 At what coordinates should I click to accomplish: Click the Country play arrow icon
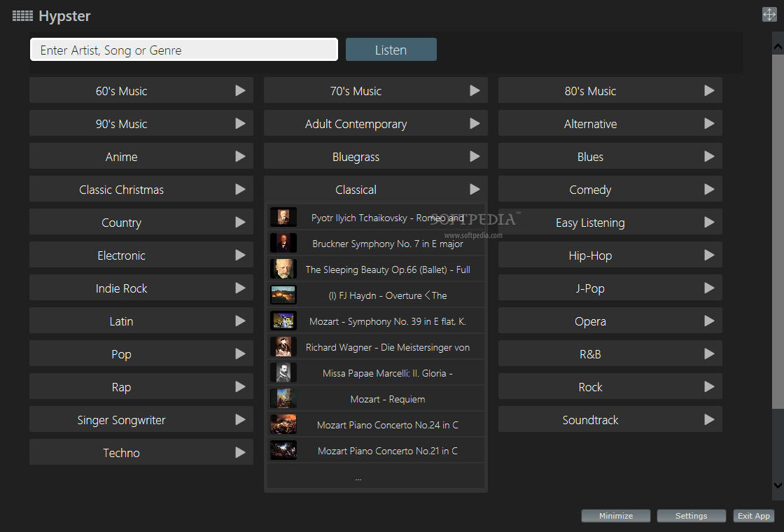[241, 222]
